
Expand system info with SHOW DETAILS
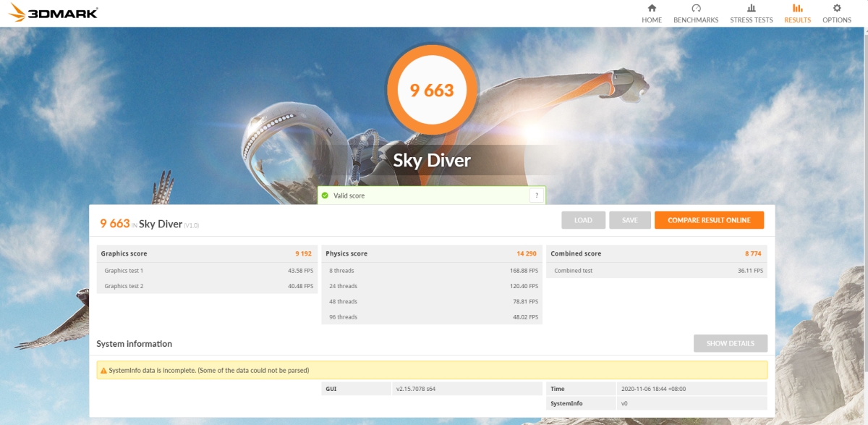(x=730, y=343)
